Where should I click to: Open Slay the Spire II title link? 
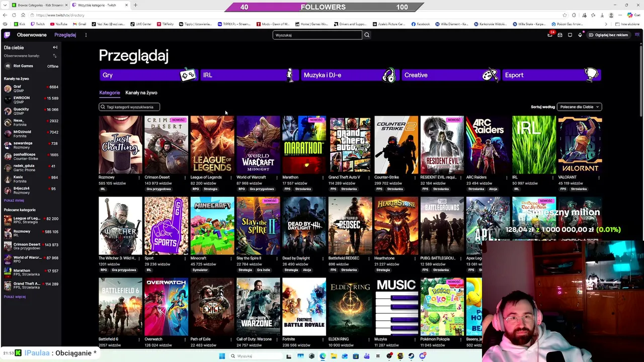pyautogui.click(x=249, y=258)
